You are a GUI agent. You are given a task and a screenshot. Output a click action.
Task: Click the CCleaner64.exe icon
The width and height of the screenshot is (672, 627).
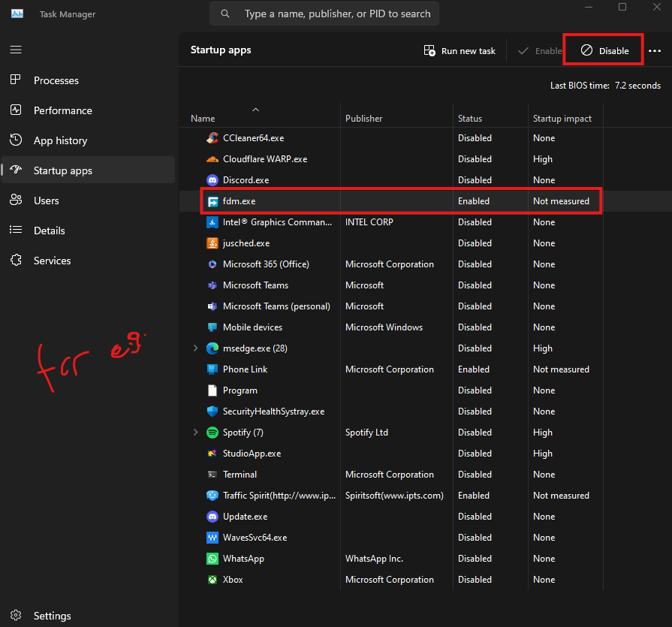[x=212, y=138]
